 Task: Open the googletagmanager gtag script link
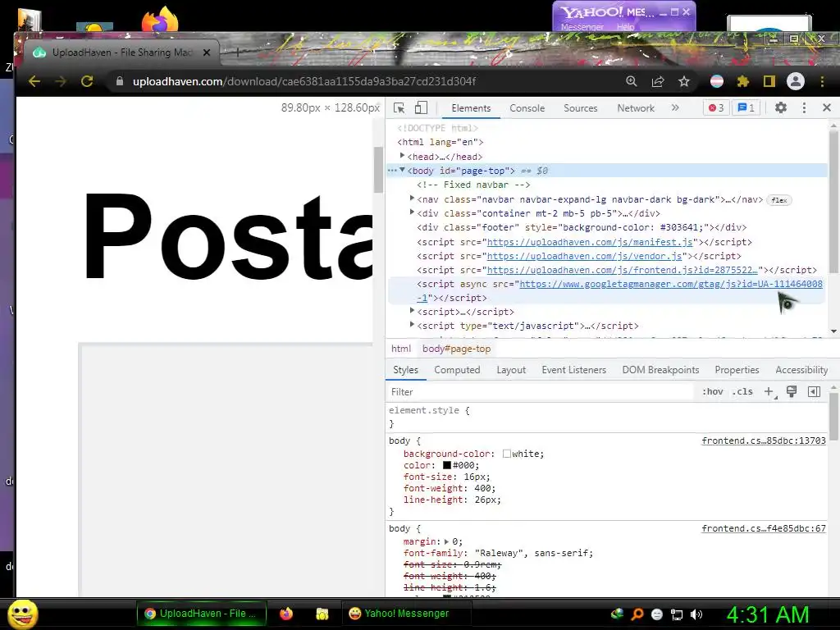671,284
